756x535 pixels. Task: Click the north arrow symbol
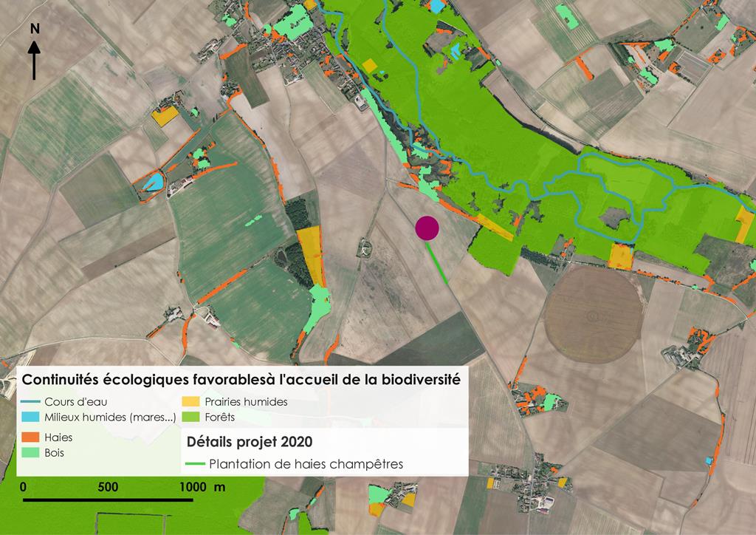[x=34, y=61]
